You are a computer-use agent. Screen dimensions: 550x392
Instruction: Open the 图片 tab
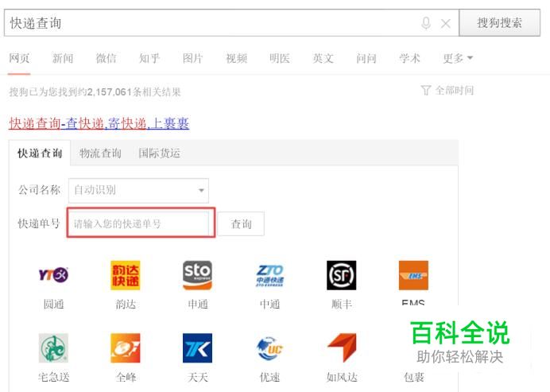click(193, 58)
